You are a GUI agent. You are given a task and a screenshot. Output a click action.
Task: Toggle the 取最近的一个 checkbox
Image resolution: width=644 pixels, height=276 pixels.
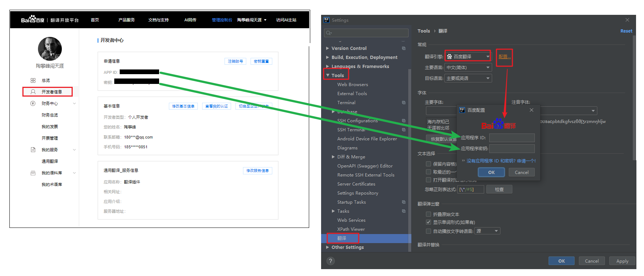pos(428,172)
